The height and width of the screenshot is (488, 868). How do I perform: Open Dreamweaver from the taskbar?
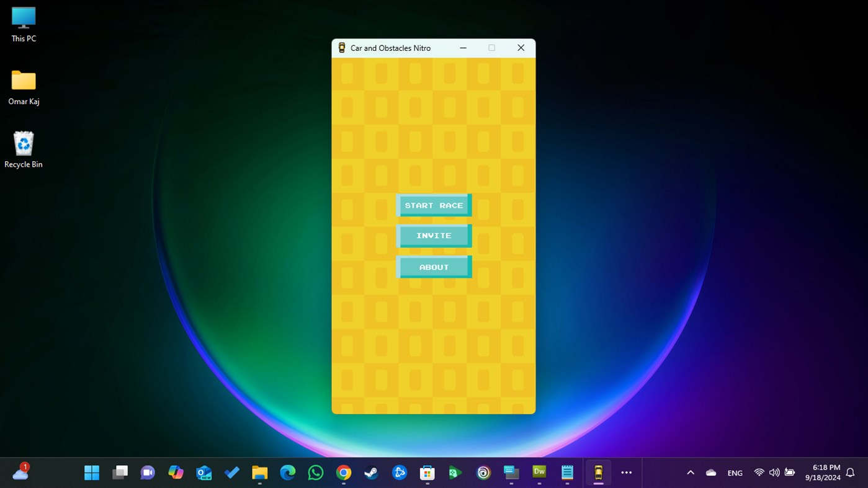tap(539, 472)
